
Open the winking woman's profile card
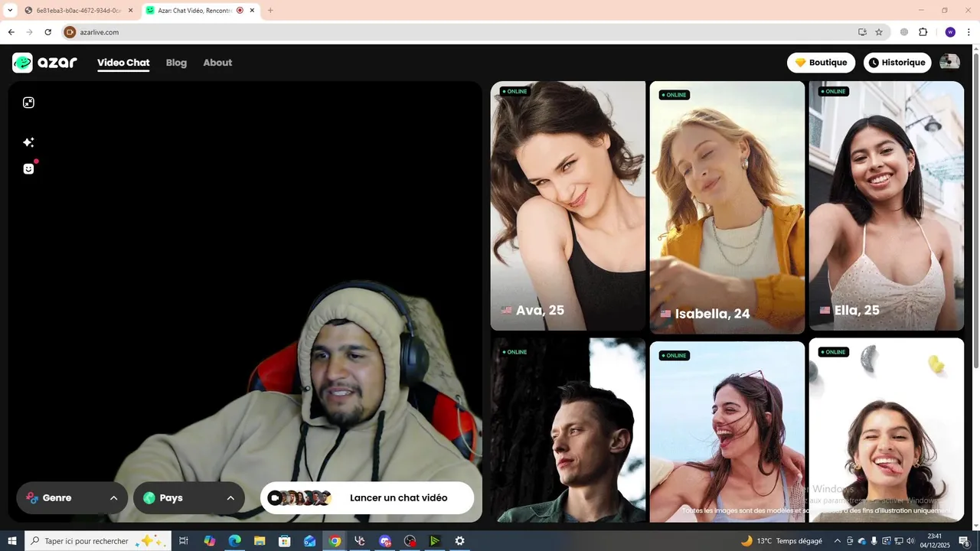click(x=887, y=430)
